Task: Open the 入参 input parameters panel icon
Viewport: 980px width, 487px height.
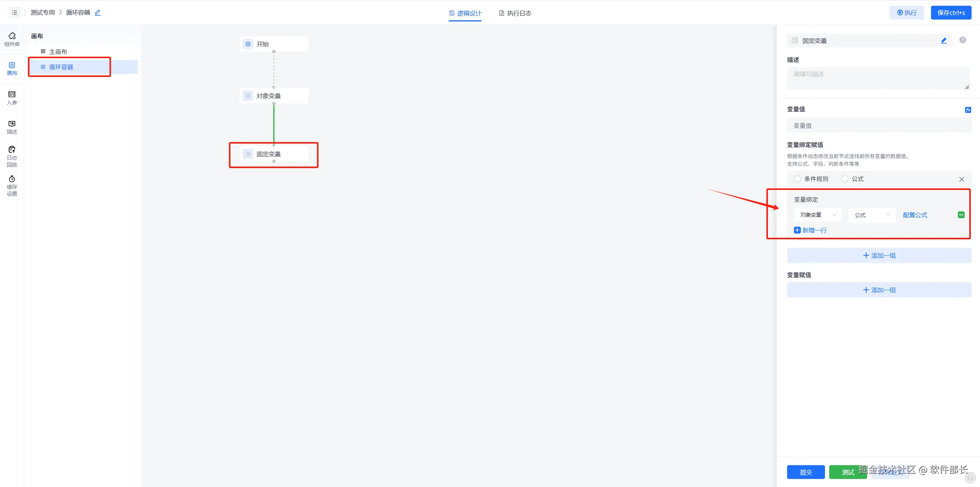Action: point(12,98)
